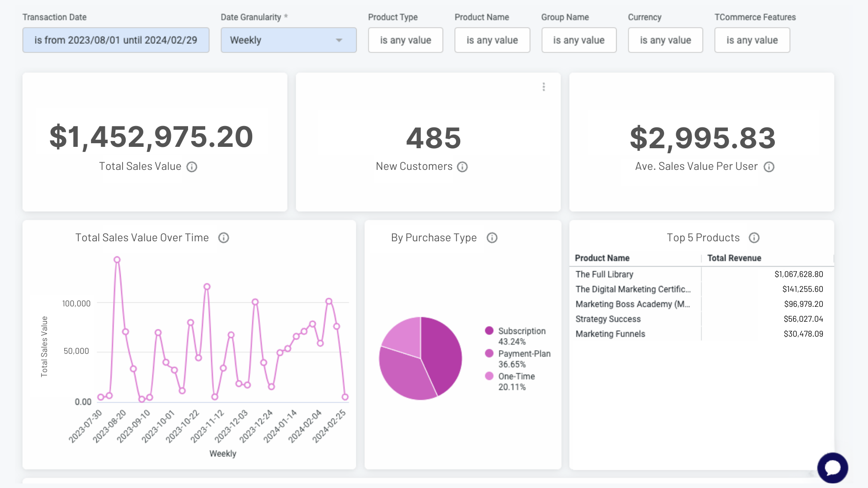Open the three-dot menu on New Customers tile
Image resolution: width=868 pixels, height=488 pixels.
click(543, 87)
